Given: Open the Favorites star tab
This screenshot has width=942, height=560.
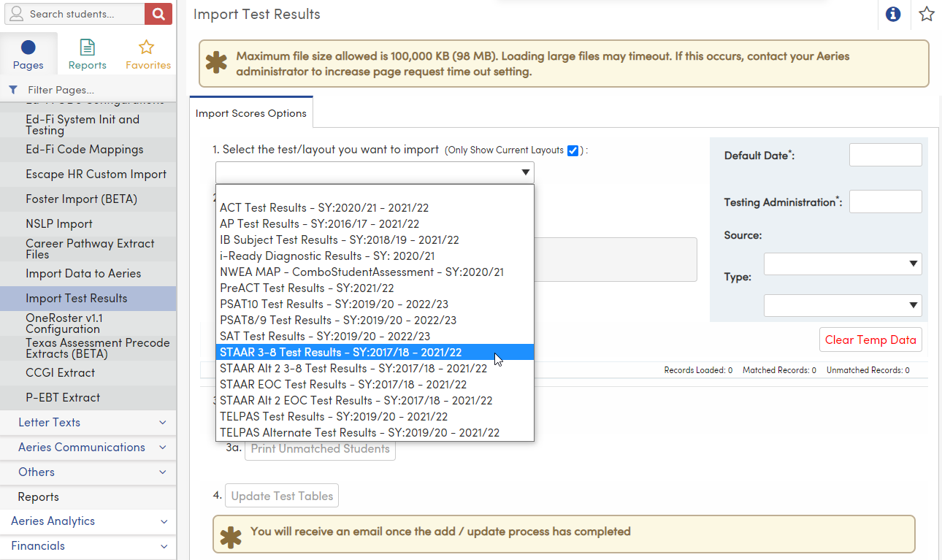Looking at the screenshot, I should (148, 55).
